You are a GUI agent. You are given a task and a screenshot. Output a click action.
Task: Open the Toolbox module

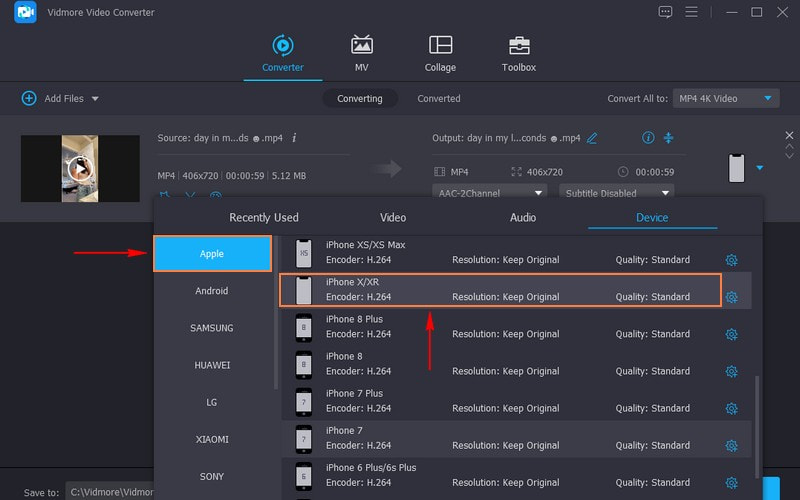[518, 54]
